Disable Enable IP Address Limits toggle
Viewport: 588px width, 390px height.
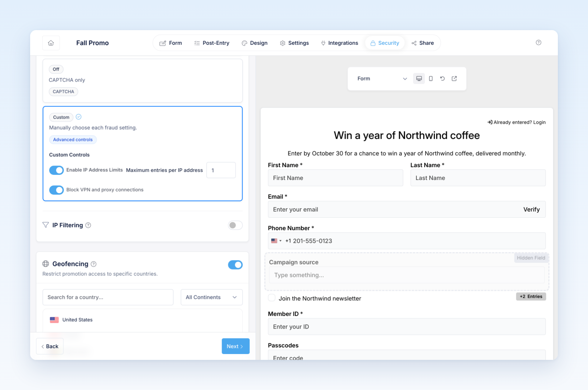pyautogui.click(x=57, y=170)
